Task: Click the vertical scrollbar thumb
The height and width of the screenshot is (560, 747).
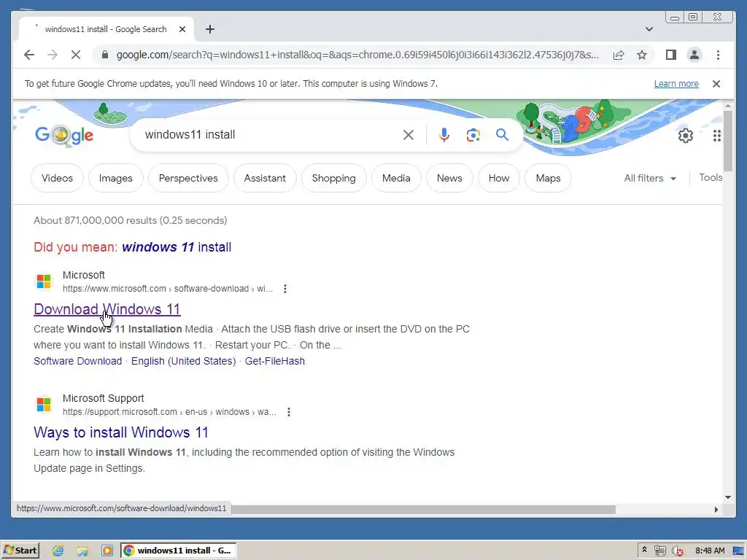Action: coord(727,141)
